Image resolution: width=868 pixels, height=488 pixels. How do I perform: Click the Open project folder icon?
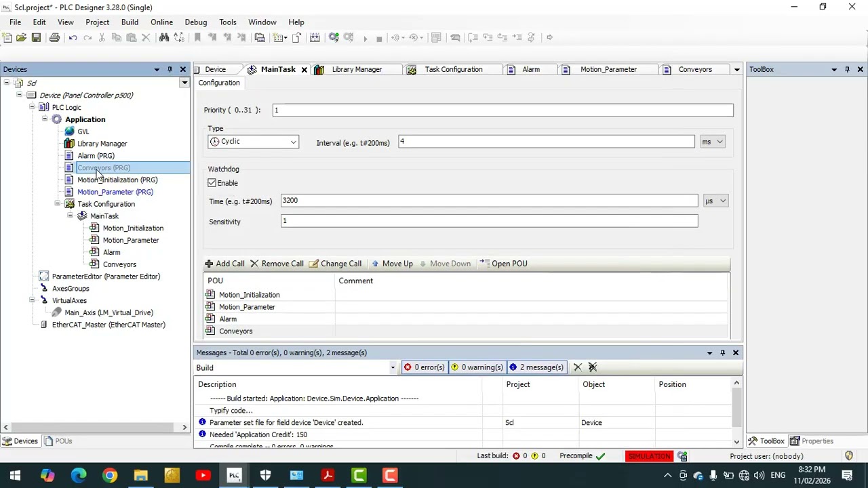[x=21, y=37]
